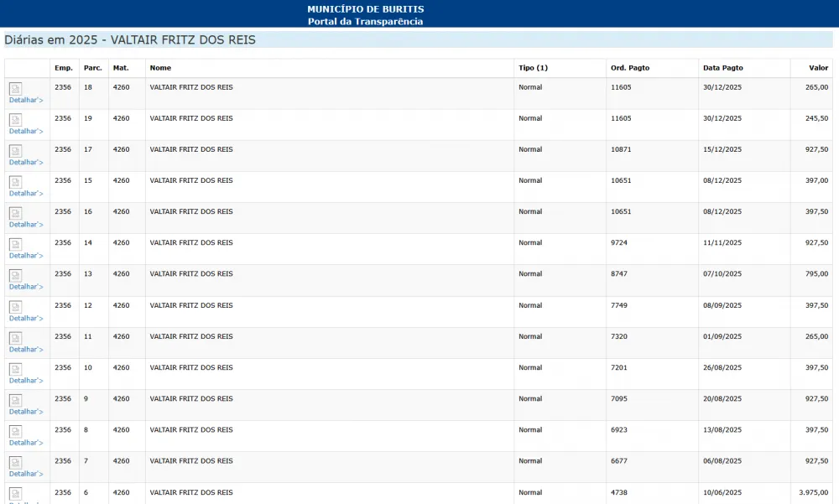
Task: Click Detalhar link for installment 16
Action: 25,225
